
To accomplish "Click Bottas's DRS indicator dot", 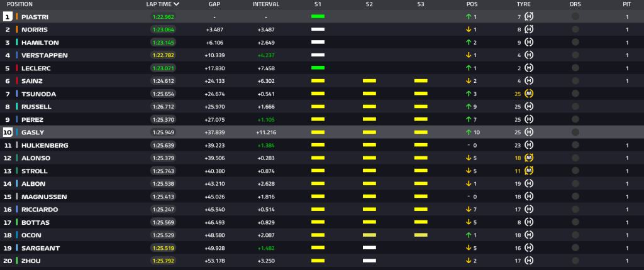I will pos(575,222).
